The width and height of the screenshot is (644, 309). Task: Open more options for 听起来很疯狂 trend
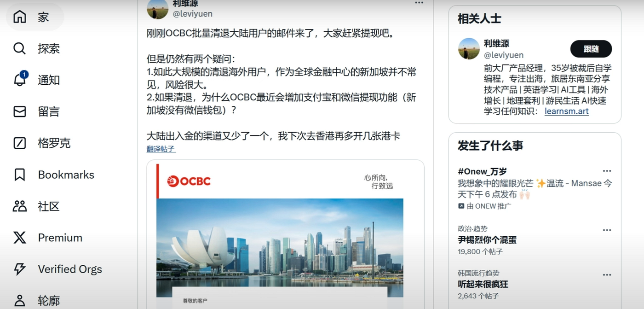click(x=607, y=274)
